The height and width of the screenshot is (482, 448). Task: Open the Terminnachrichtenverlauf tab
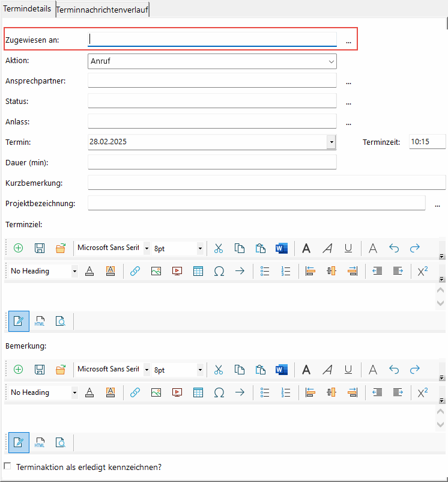[x=102, y=10]
